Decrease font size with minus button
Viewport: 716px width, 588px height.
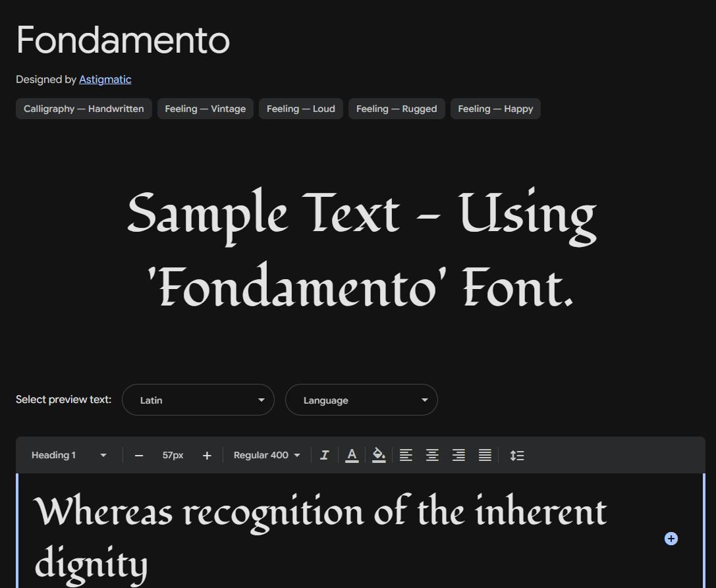[x=139, y=456]
